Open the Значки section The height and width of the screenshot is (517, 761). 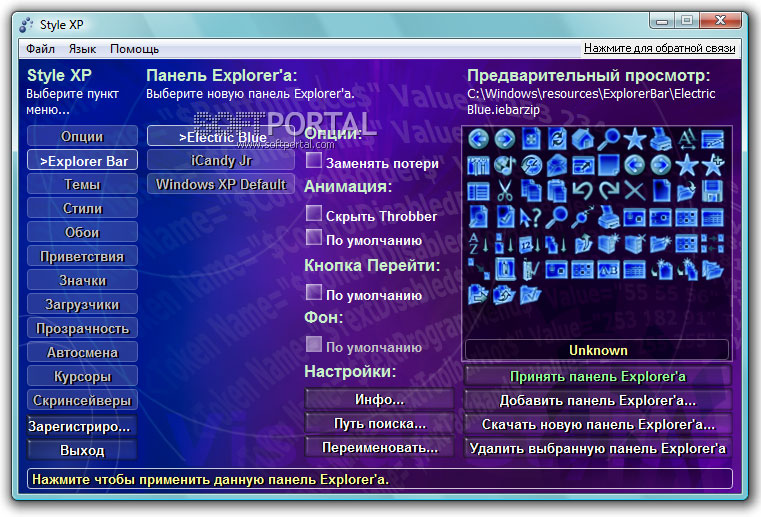pos(82,280)
